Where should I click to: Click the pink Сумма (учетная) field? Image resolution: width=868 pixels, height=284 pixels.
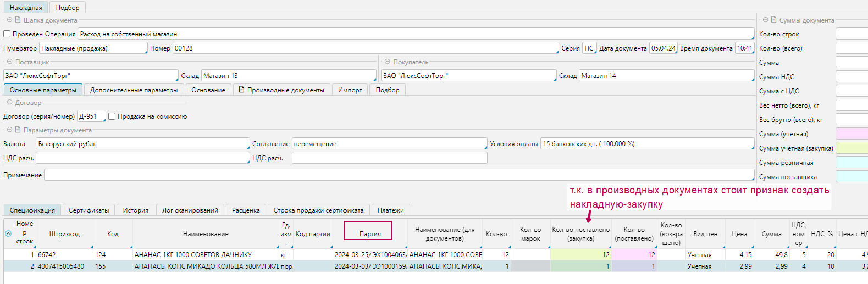[x=852, y=134]
